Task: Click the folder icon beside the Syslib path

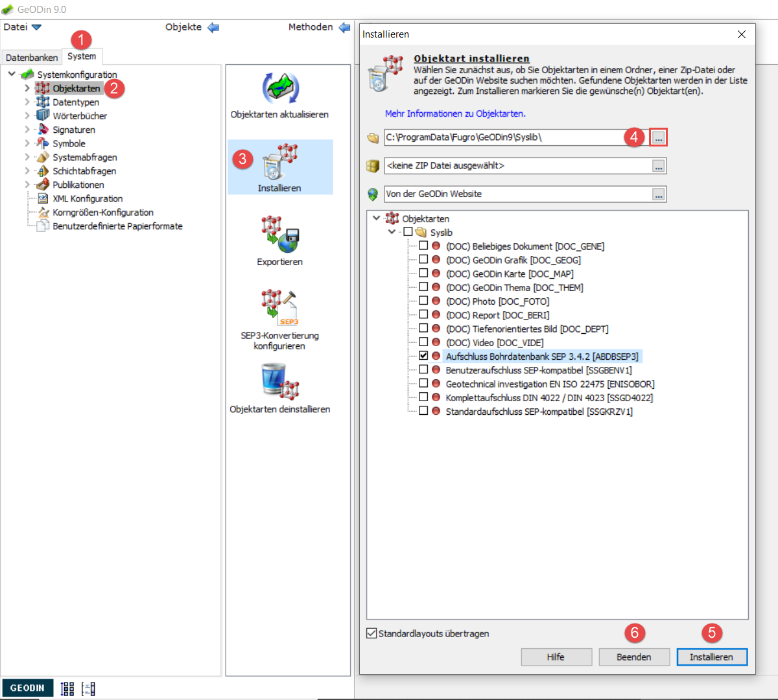Action: click(x=373, y=137)
